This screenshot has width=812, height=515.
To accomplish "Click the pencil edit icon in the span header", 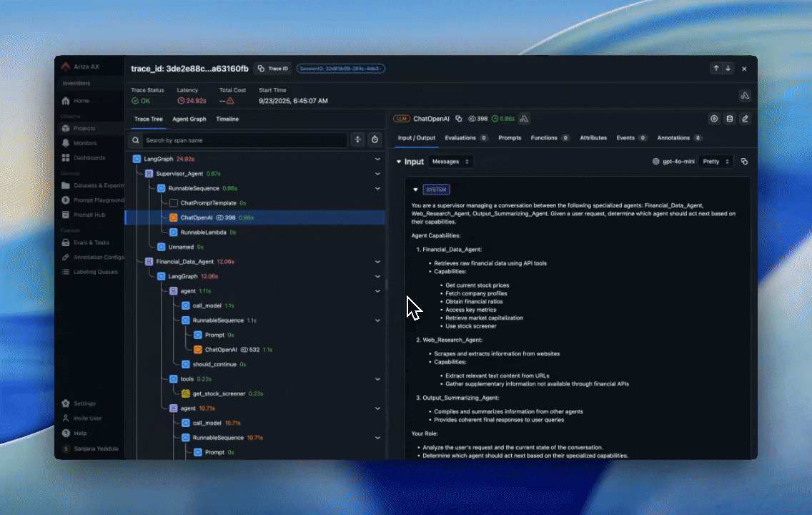I will pos(744,119).
